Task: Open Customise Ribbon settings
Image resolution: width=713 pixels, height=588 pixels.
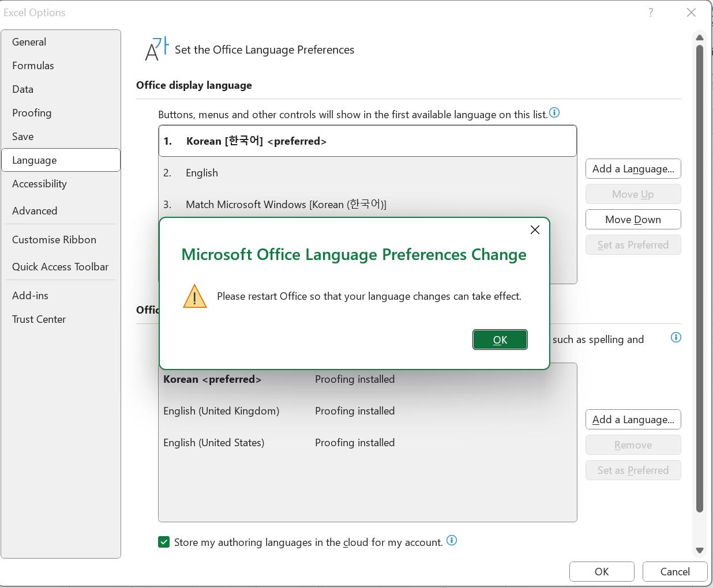Action: pos(61,240)
